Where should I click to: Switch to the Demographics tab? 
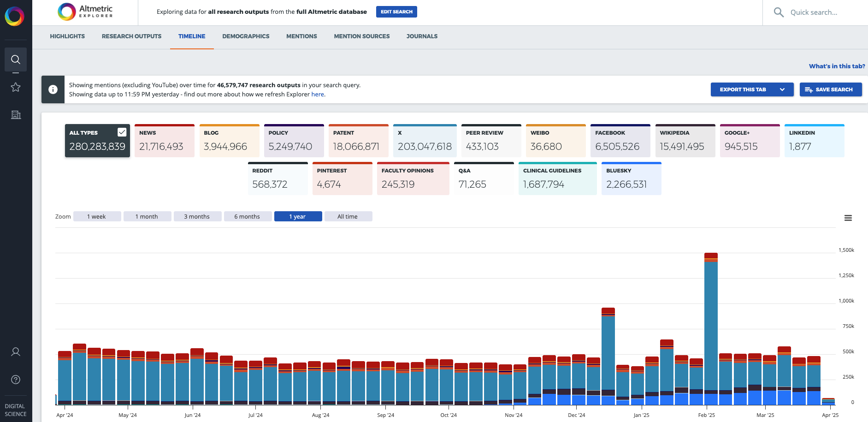[246, 36]
